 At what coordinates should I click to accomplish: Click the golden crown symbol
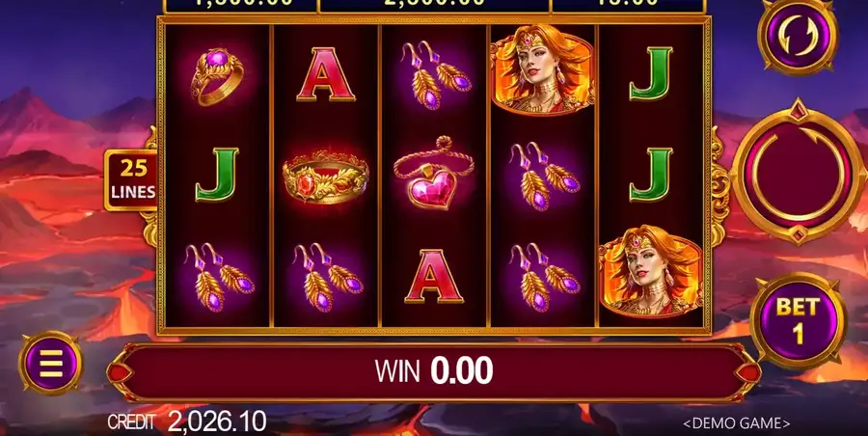[x=326, y=177]
